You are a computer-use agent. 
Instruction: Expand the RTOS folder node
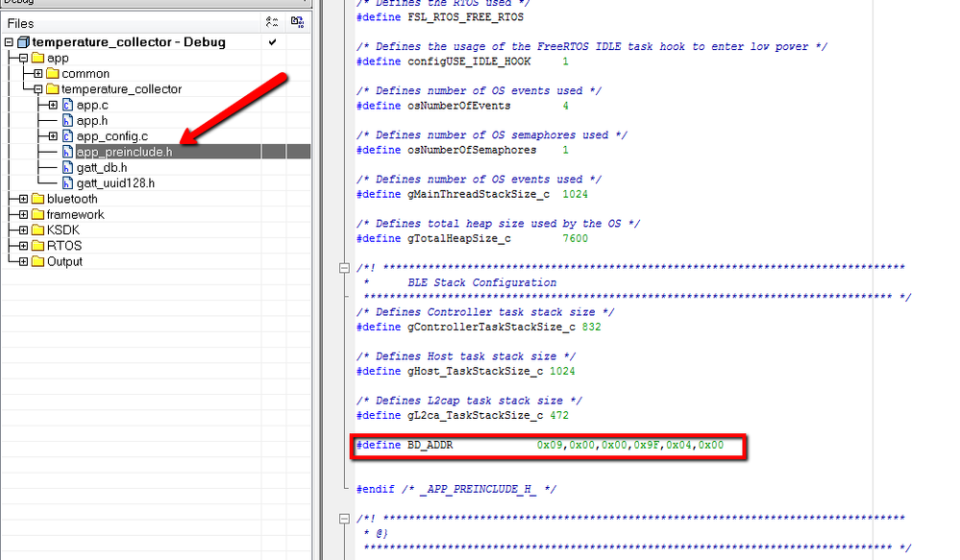point(23,246)
